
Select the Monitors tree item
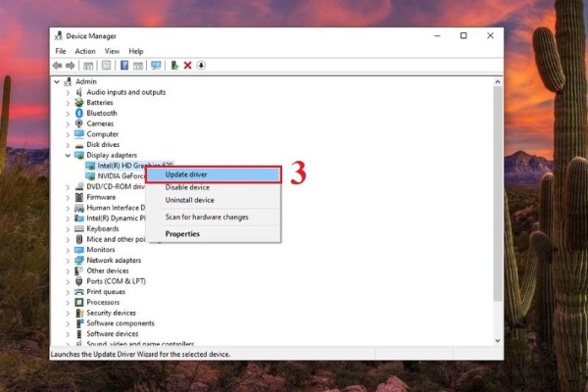101,250
